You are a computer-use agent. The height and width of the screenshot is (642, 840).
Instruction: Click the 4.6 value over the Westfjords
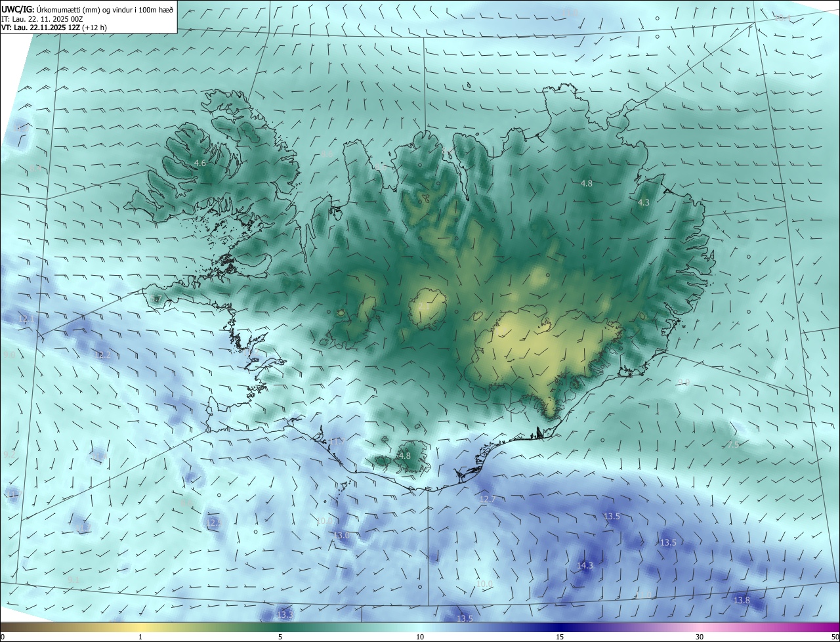coord(200,163)
